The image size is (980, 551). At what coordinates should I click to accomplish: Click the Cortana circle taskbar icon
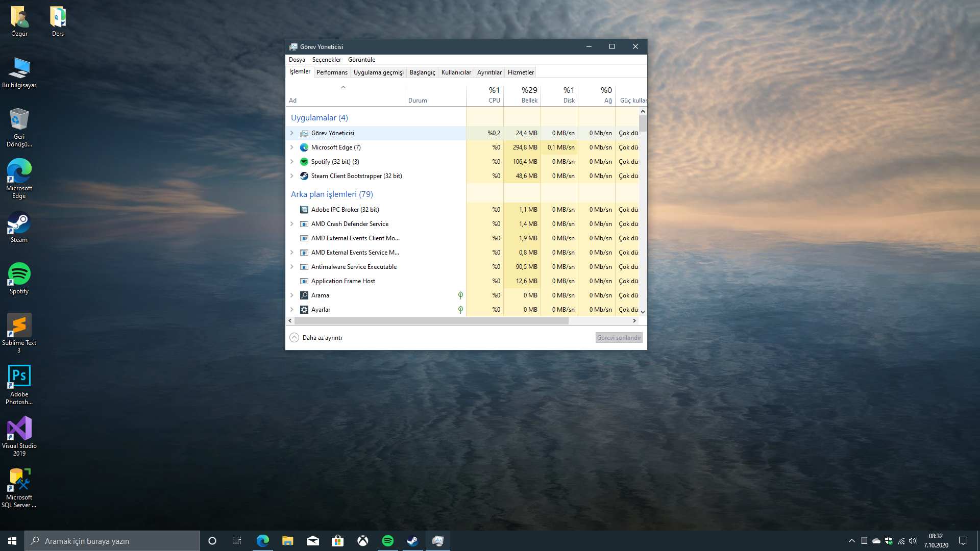(212, 541)
